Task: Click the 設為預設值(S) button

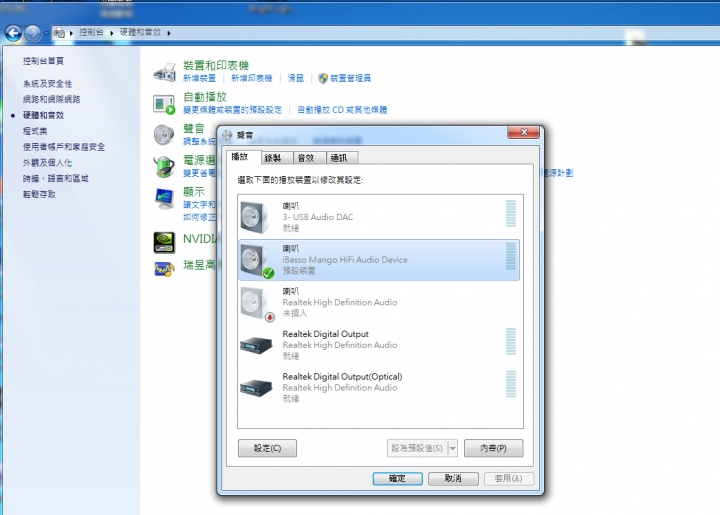Action: [416, 448]
